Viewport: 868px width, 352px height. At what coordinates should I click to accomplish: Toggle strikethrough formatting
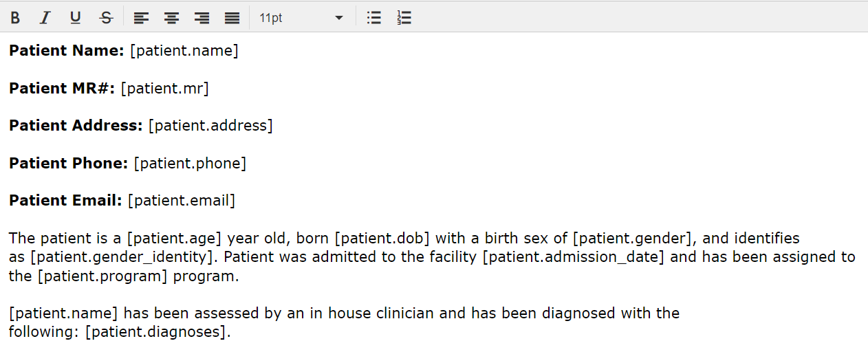106,18
